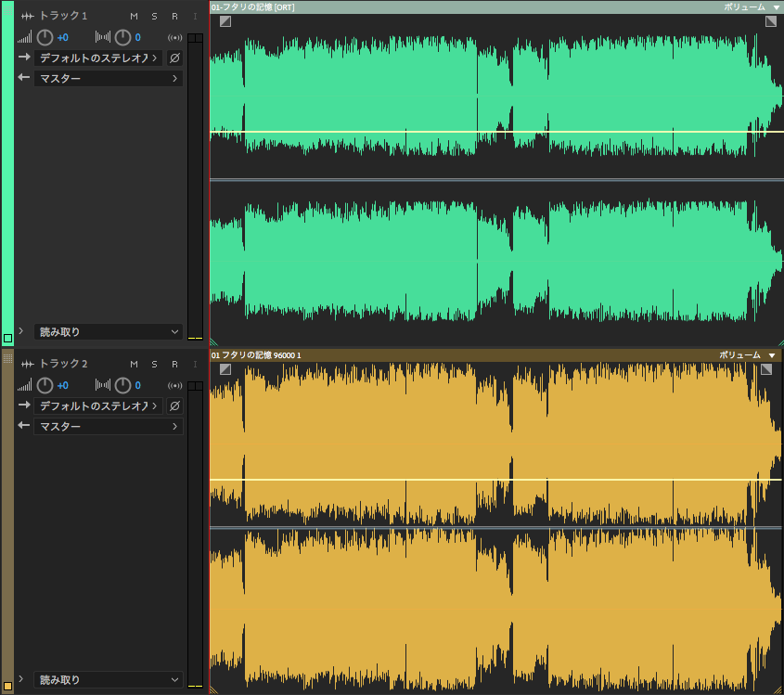
Task: Arm Track 2 for record (R)
Action: (174, 365)
